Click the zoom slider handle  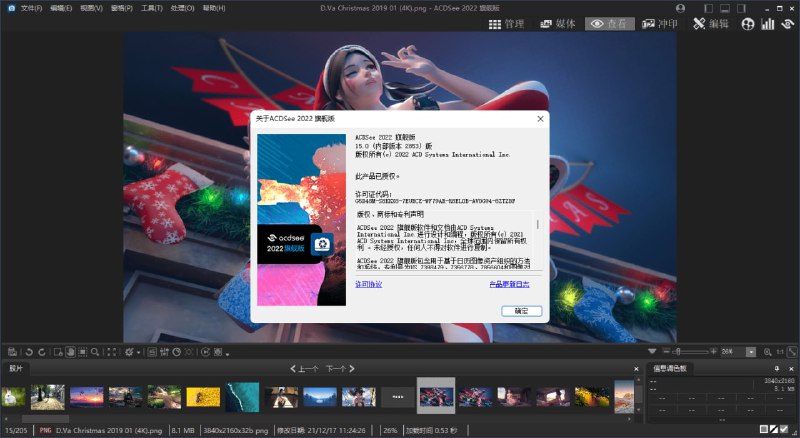[678, 351]
